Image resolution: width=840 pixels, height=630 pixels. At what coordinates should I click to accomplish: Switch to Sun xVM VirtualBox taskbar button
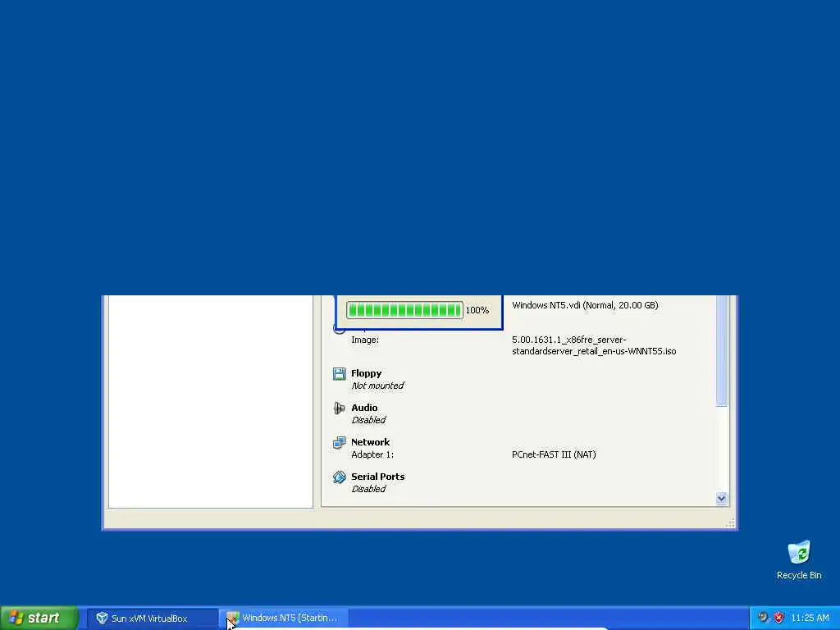pyautogui.click(x=153, y=618)
